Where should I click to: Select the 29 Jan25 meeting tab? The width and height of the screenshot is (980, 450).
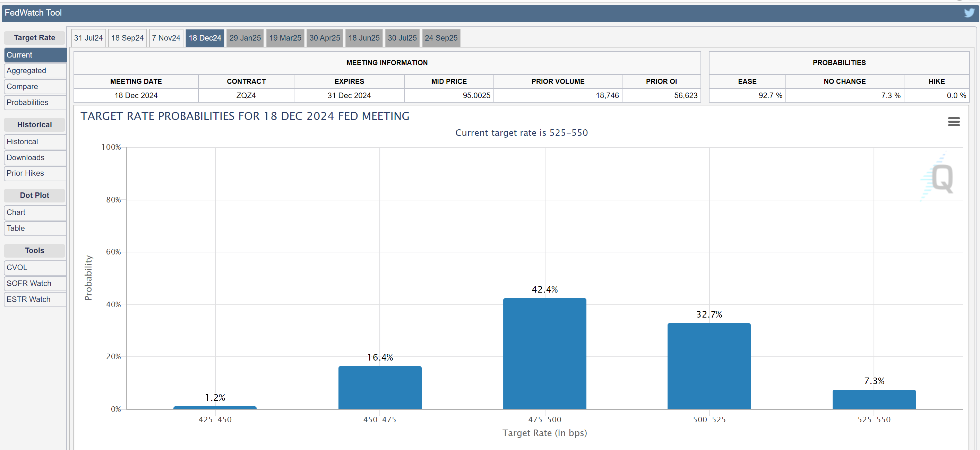[245, 38]
